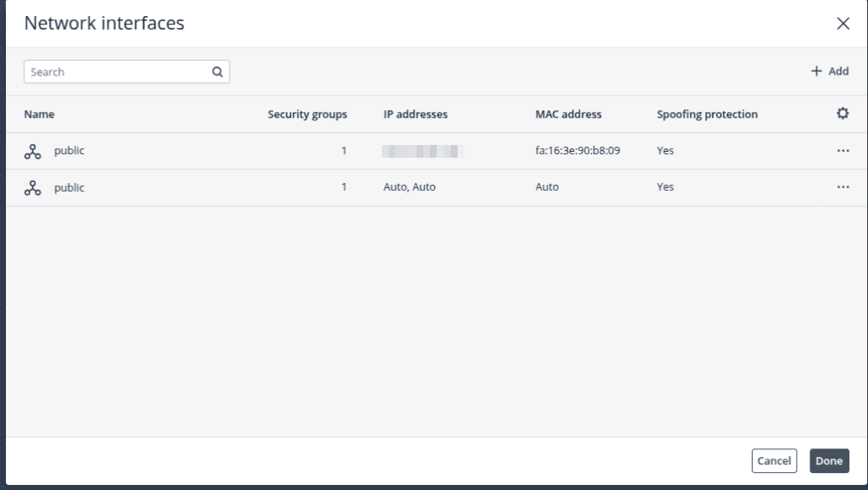Focus the Search input field

click(x=127, y=72)
